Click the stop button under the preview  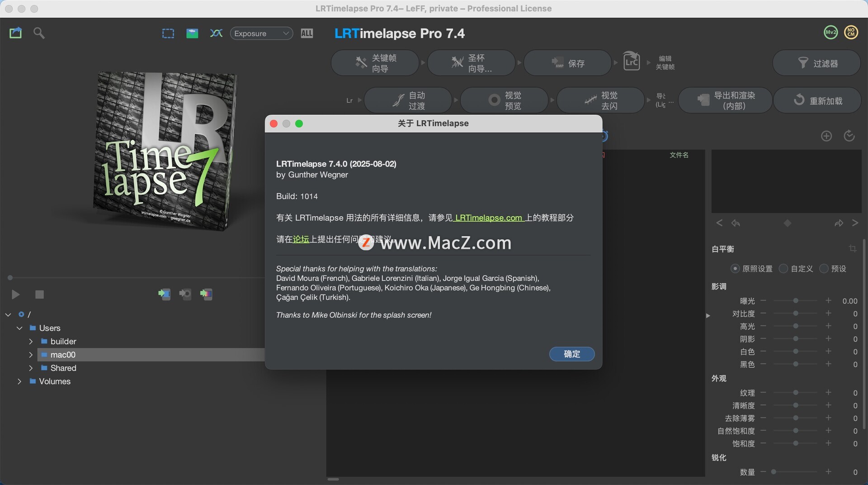click(x=40, y=295)
